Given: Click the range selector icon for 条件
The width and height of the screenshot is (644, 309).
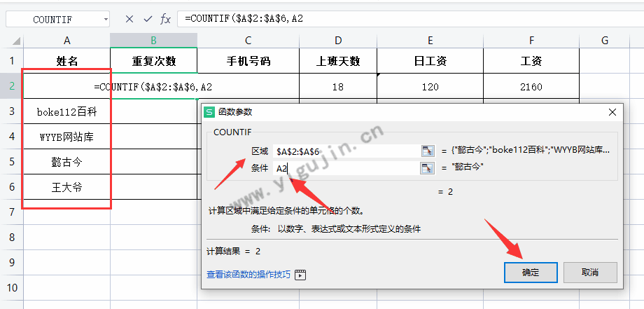Looking at the screenshot, I should tap(428, 167).
